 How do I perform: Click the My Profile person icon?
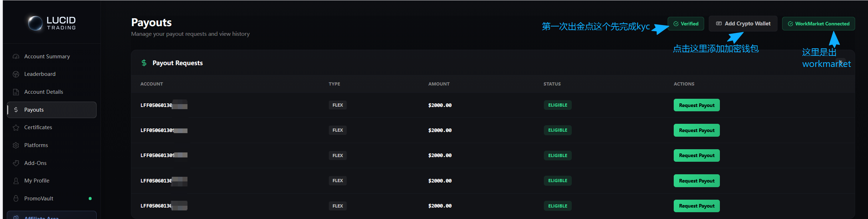(x=16, y=181)
